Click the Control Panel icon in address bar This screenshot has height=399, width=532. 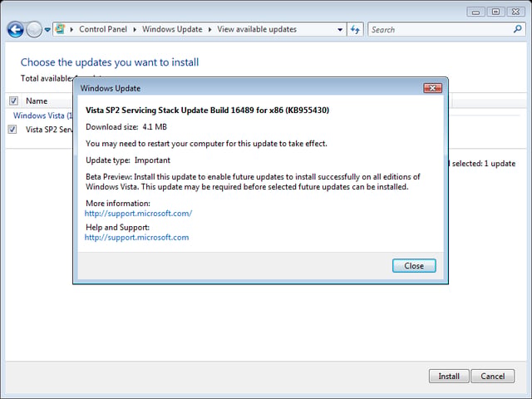[x=60, y=29]
